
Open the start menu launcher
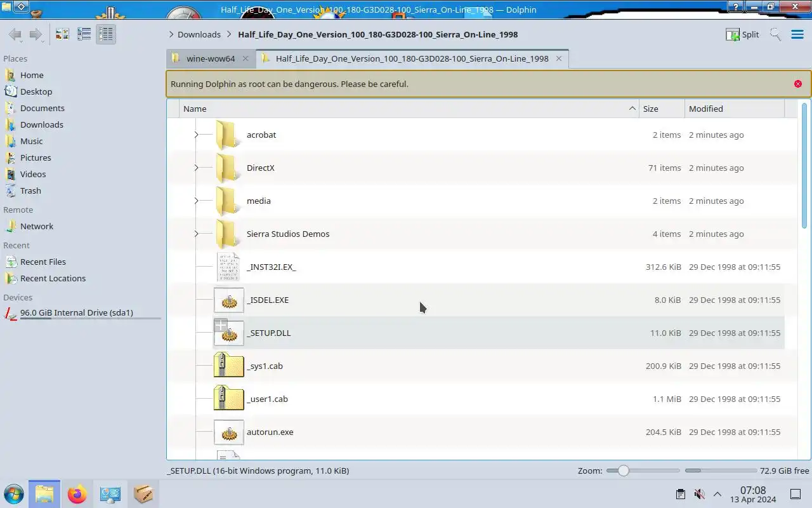(13, 494)
